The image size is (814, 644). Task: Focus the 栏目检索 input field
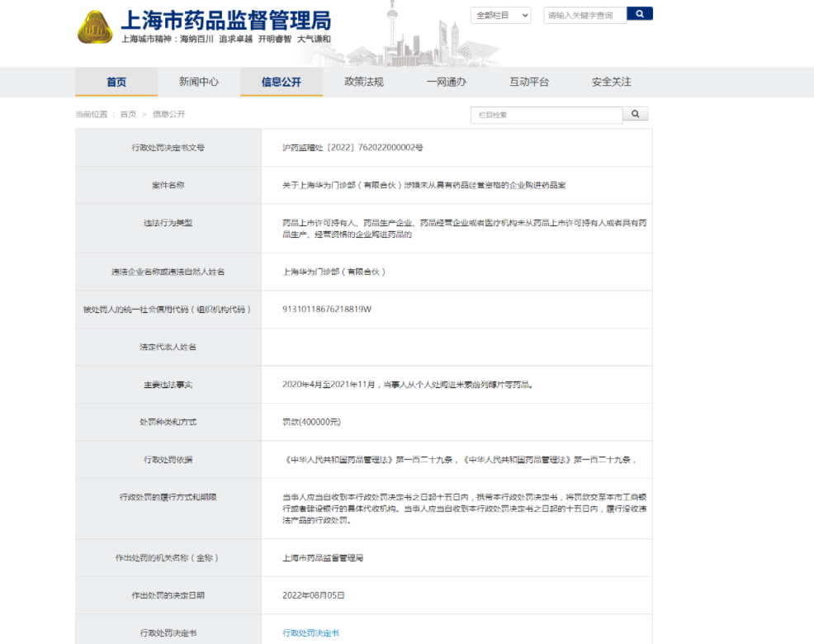click(x=547, y=115)
